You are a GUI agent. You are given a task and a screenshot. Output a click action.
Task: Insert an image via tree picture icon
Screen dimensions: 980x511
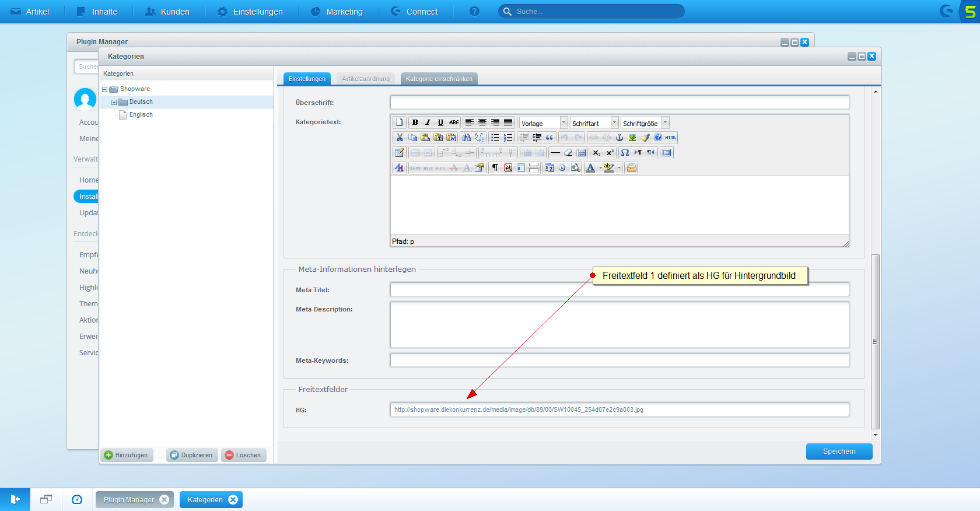(632, 138)
